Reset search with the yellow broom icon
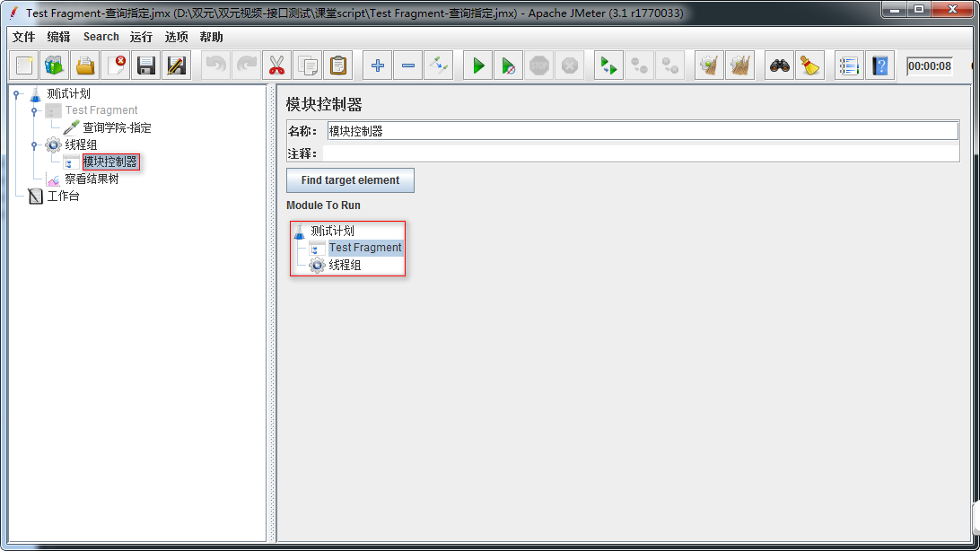 click(810, 66)
